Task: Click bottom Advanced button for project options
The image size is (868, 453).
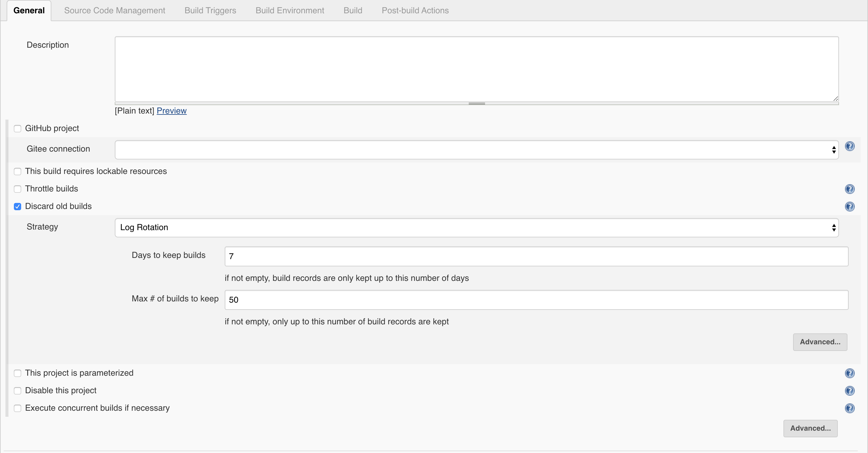Action: [810, 429]
